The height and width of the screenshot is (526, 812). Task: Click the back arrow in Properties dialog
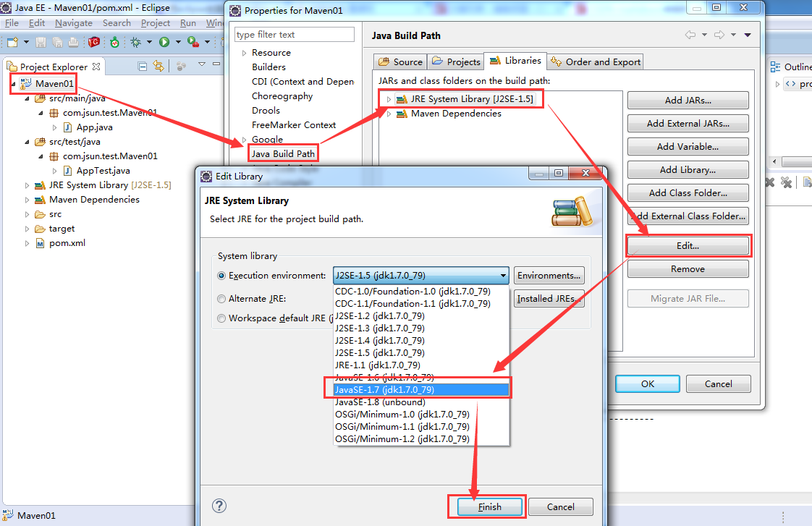click(690, 35)
